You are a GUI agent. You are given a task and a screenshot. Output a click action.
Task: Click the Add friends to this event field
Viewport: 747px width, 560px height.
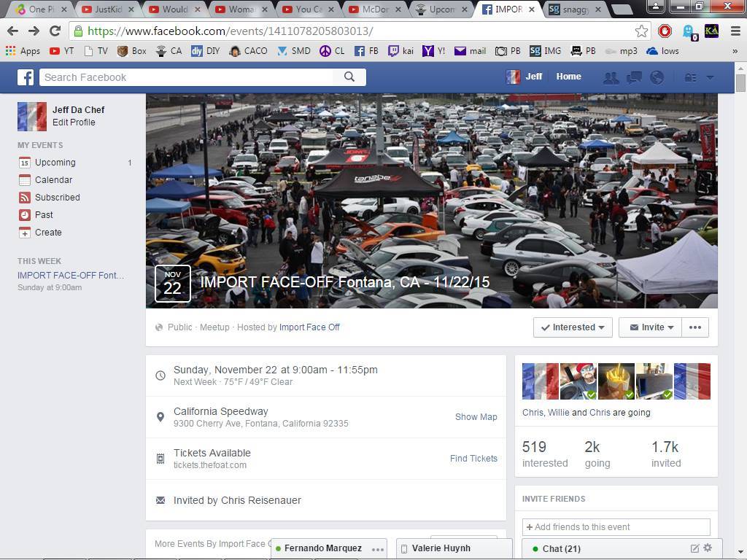point(616,526)
